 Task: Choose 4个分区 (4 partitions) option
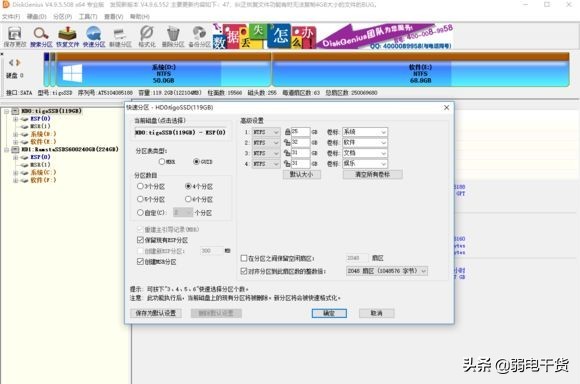(x=188, y=186)
